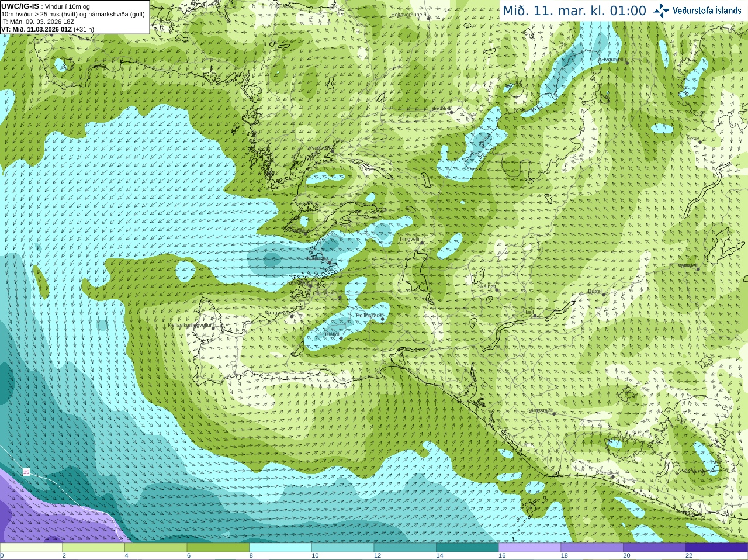
Task: Click the forecast time 'Mið. 11. mar. kl. 01:00'
Action: tap(574, 11)
